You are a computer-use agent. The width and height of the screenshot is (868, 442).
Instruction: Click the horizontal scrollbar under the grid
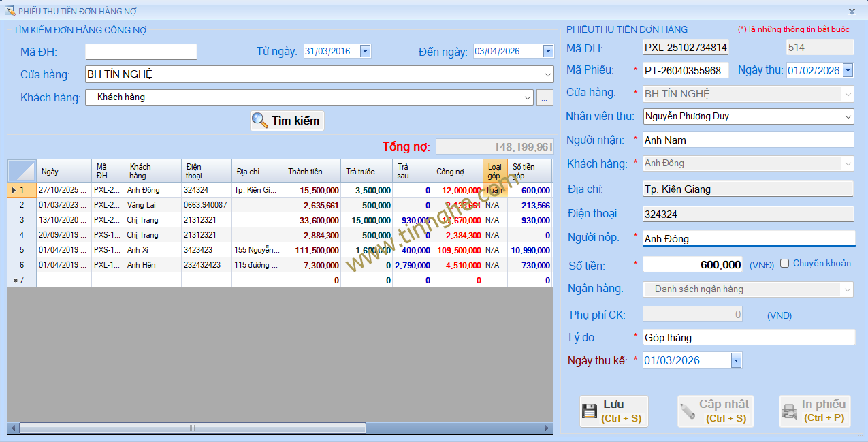point(192,428)
